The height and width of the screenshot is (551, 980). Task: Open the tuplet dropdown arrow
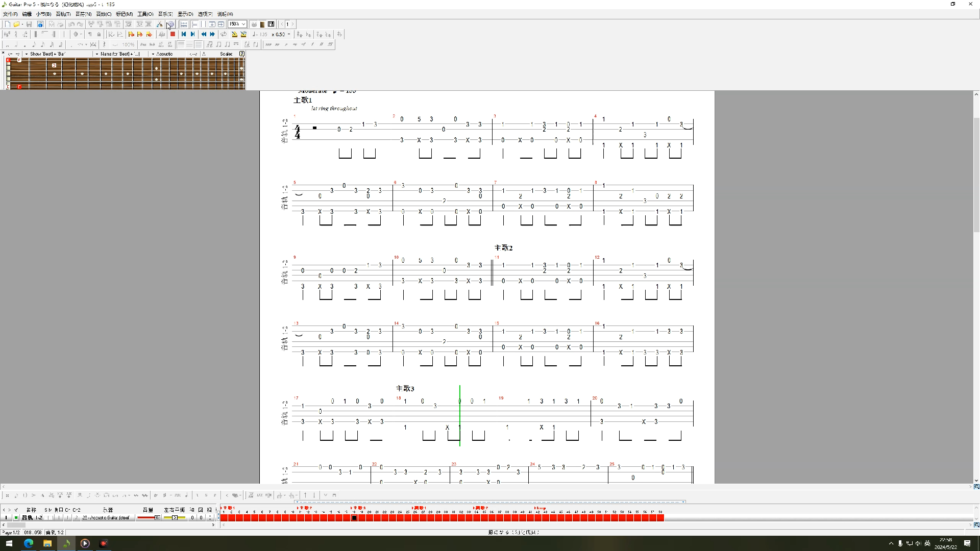click(86, 44)
